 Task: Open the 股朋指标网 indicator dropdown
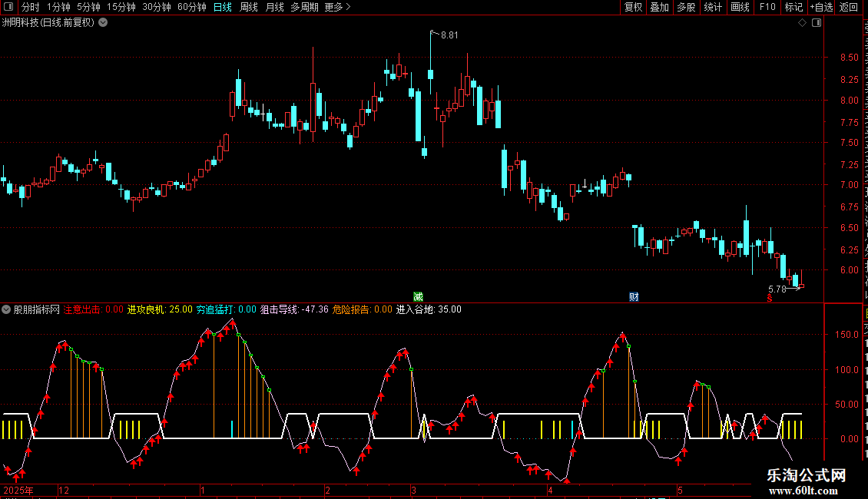(x=6, y=310)
